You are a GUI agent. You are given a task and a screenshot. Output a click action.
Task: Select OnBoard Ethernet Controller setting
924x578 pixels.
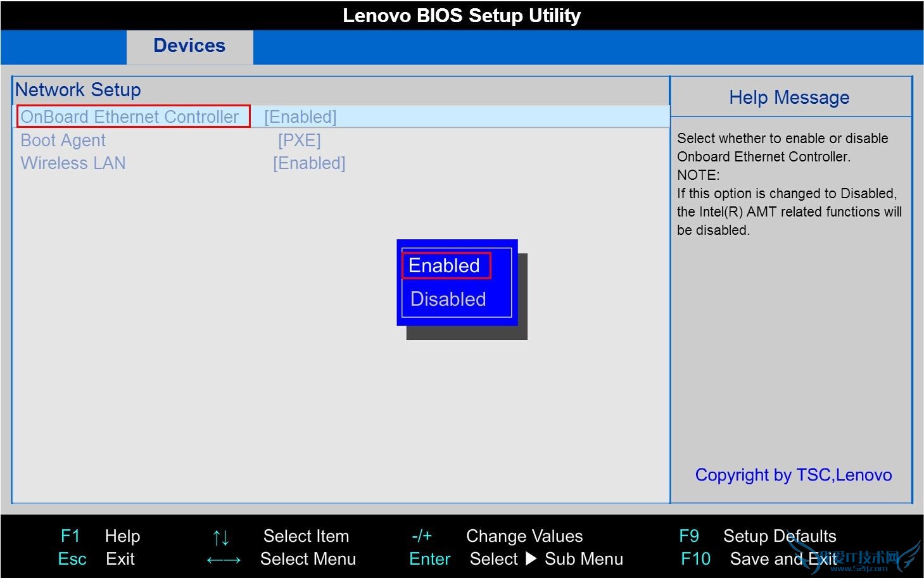coord(130,117)
